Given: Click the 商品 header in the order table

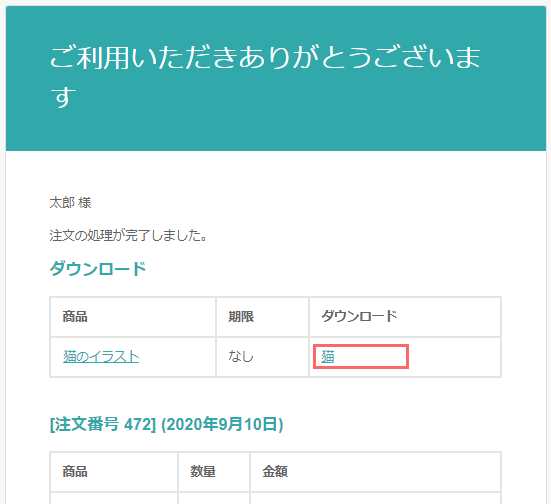Looking at the screenshot, I should pyautogui.click(x=75, y=471).
